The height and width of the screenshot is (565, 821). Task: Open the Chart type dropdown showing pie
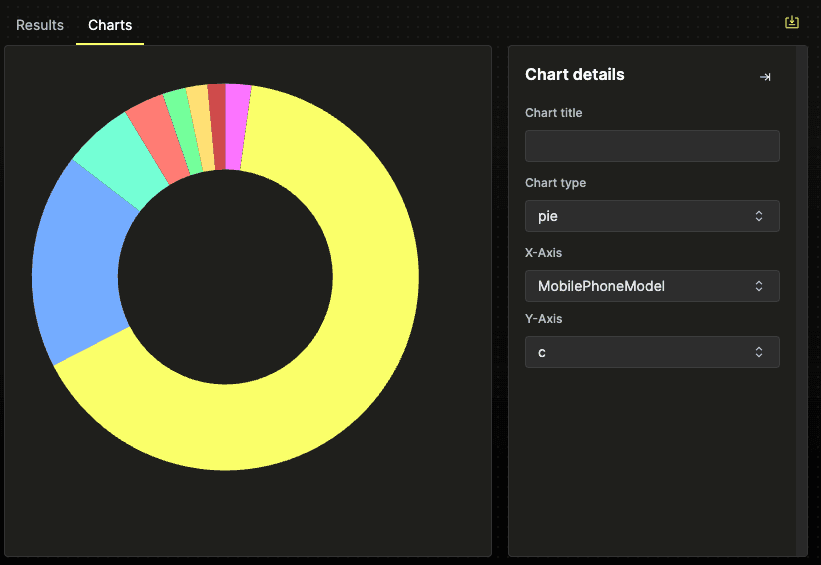pyautogui.click(x=651, y=216)
